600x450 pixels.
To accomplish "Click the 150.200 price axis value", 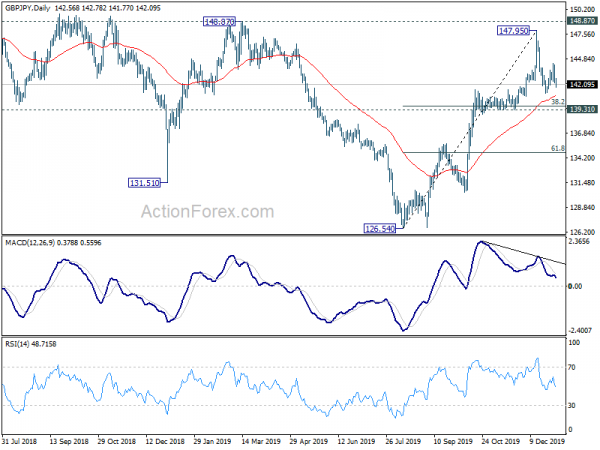I will [582, 9].
